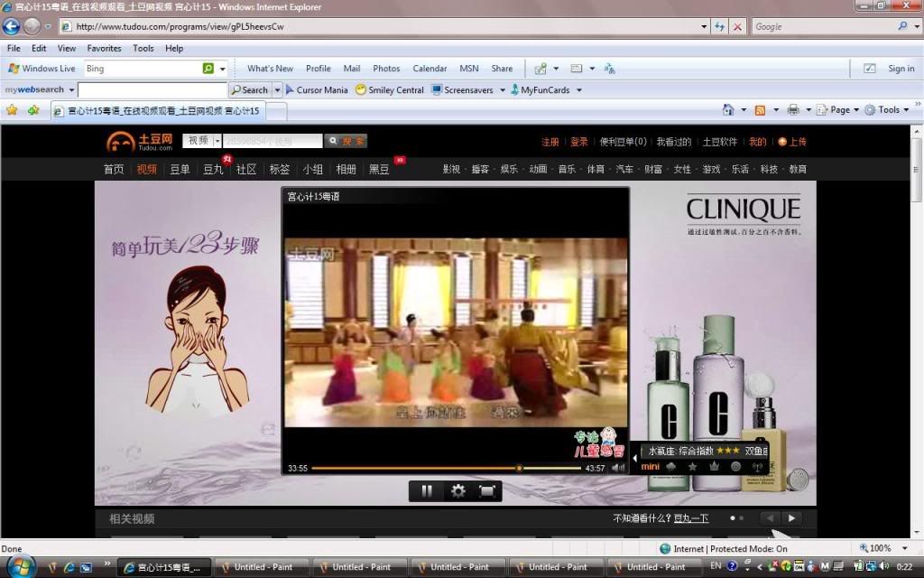Click the 登录 login link
924x578 pixels.
click(x=578, y=142)
